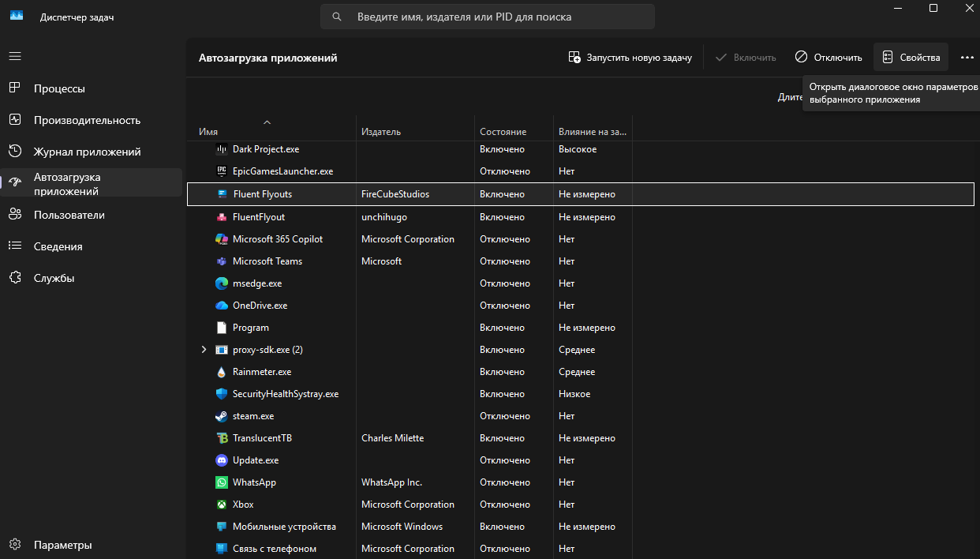Select Автозагрузка приложений in sidebar

click(67, 184)
